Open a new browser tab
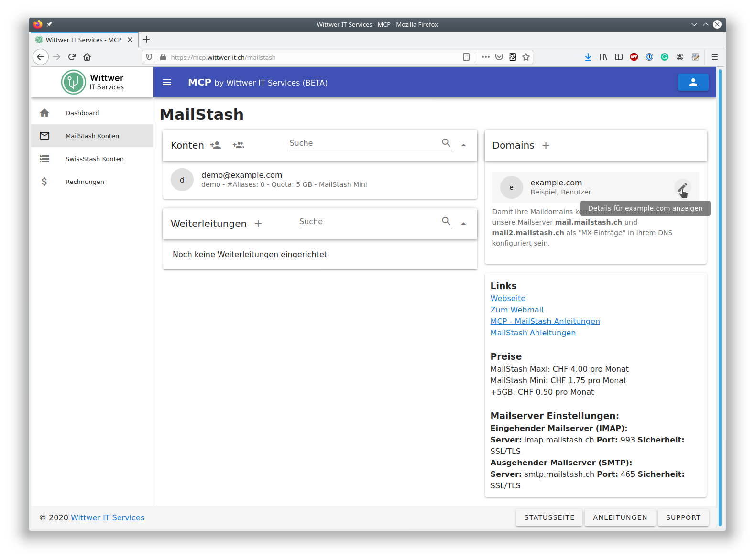 click(x=146, y=39)
